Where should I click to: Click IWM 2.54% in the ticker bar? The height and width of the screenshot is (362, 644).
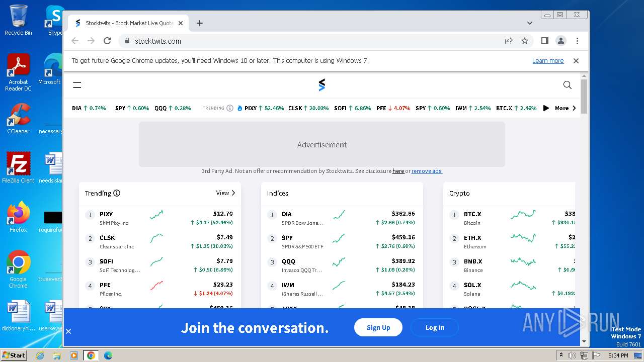click(473, 108)
